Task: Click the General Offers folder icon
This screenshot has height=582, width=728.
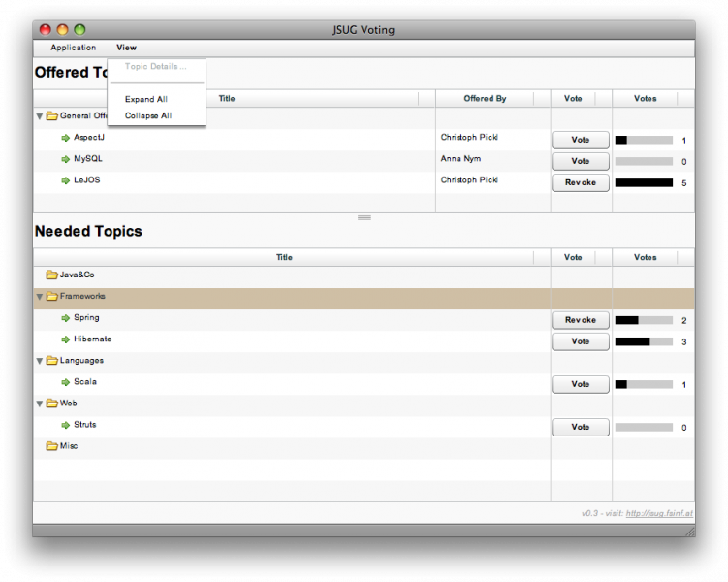Action: coord(52,115)
